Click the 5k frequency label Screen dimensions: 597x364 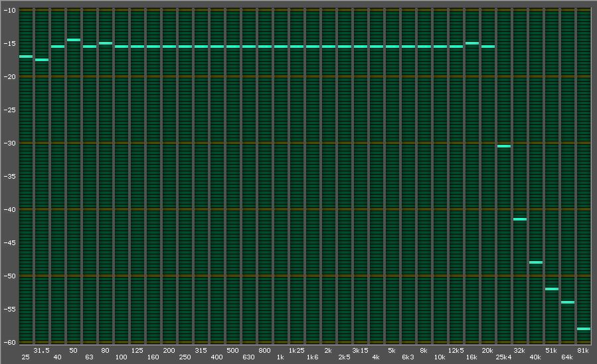tap(392, 350)
